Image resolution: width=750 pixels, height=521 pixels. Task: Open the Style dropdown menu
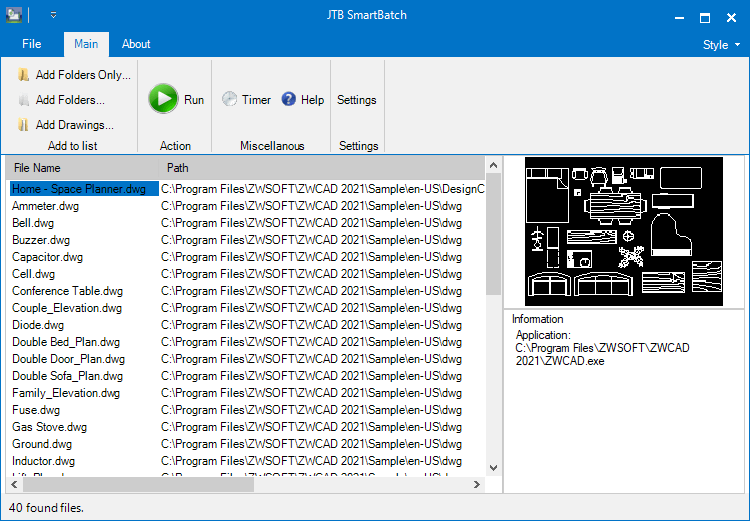click(x=721, y=45)
